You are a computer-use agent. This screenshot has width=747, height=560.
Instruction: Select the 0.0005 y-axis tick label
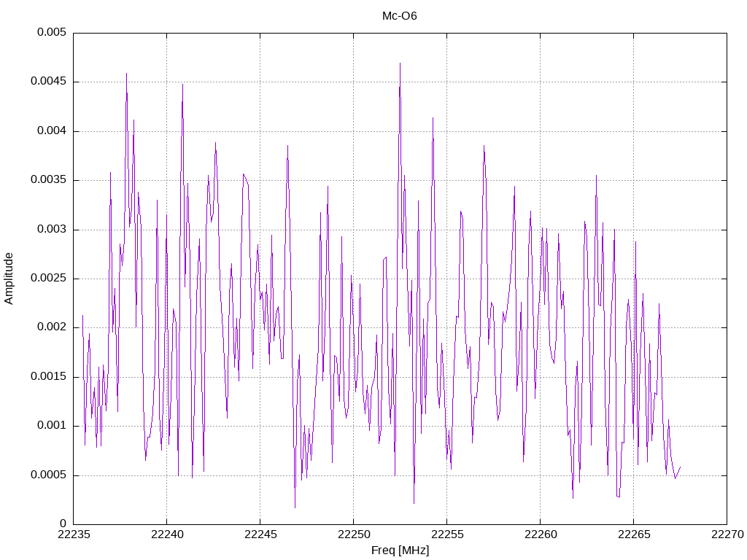coord(48,475)
